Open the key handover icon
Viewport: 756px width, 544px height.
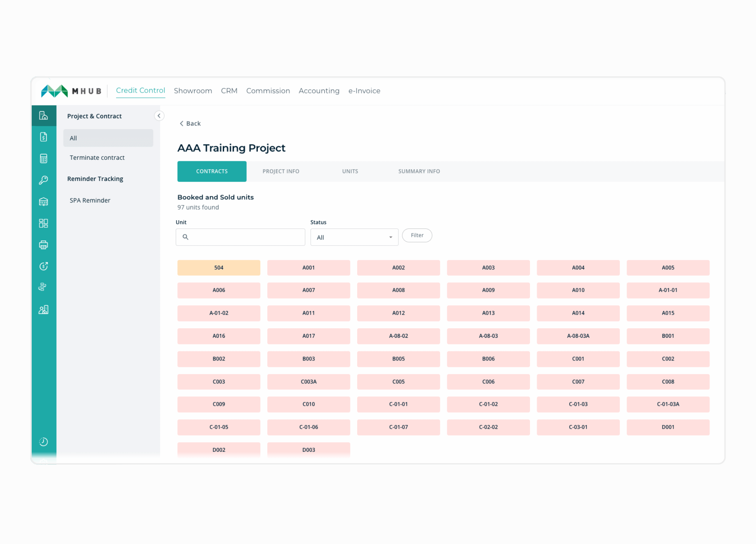(43, 180)
